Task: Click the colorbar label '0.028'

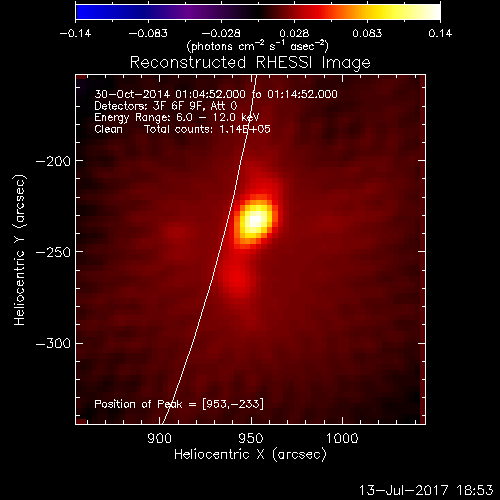Action: pyautogui.click(x=294, y=33)
